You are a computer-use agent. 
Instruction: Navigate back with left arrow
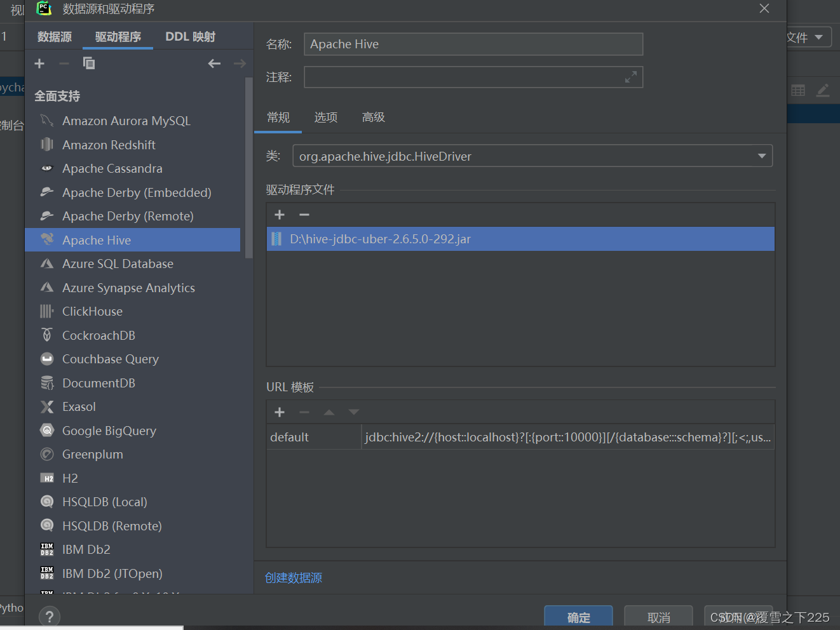pyautogui.click(x=214, y=64)
